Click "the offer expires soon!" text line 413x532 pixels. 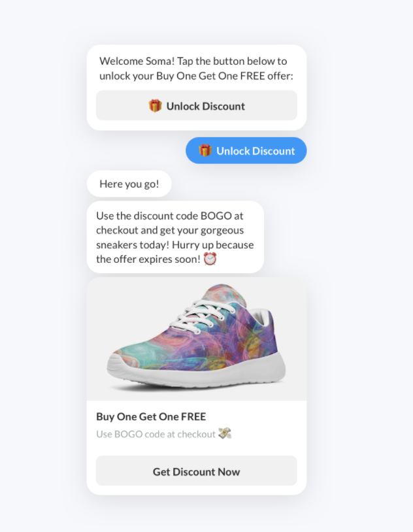click(x=148, y=259)
